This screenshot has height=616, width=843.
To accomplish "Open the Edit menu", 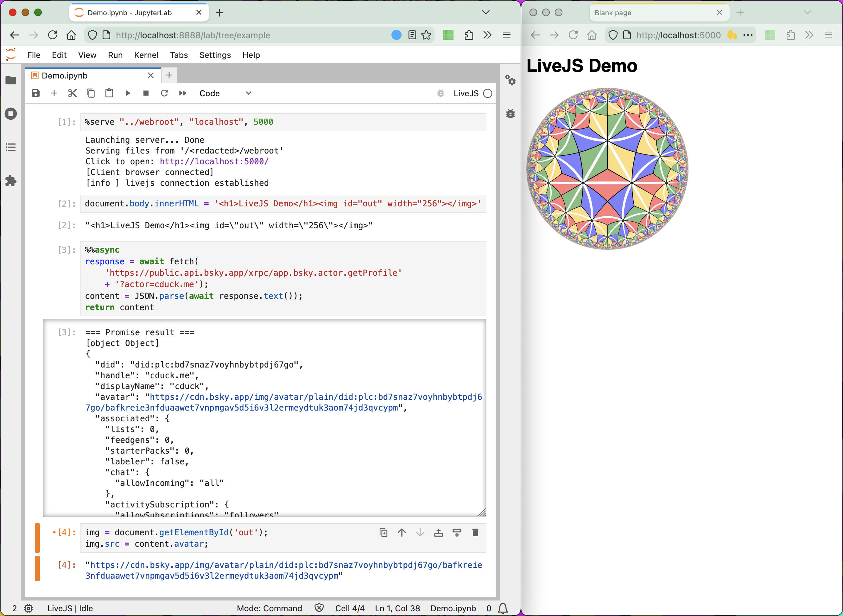I will click(59, 55).
